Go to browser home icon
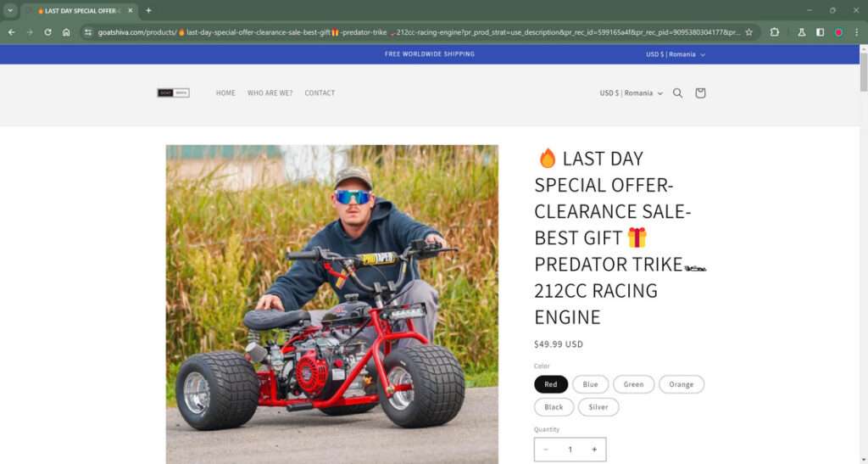Image resolution: width=868 pixels, height=464 pixels. [66, 32]
